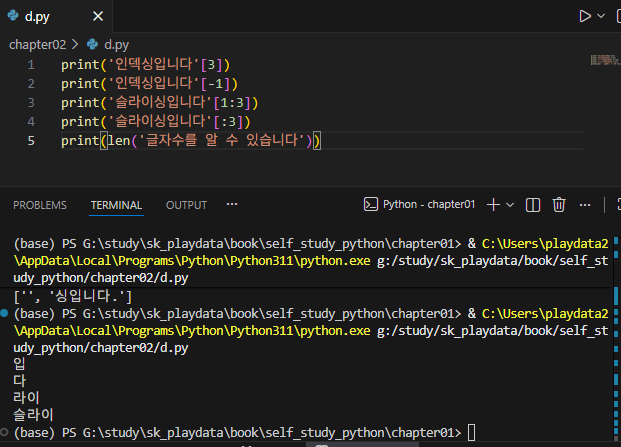This screenshot has width=621, height=447.
Task: Select the Python - chapter01 terminal label
Action: click(429, 204)
